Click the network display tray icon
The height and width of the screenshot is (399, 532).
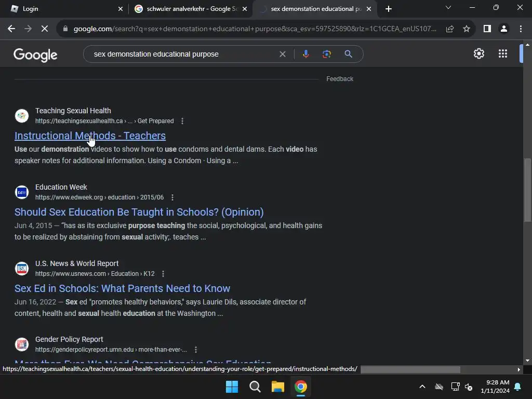coord(455,387)
